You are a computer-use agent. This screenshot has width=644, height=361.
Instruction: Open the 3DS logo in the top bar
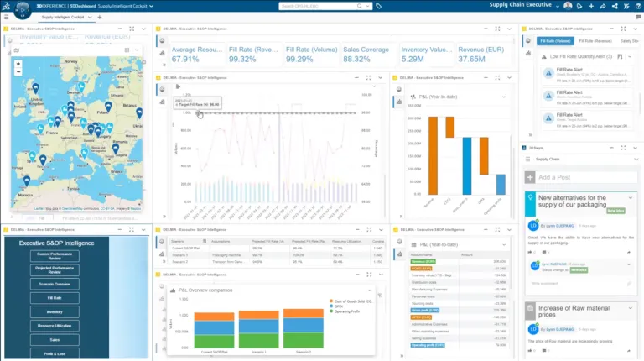[6, 6]
